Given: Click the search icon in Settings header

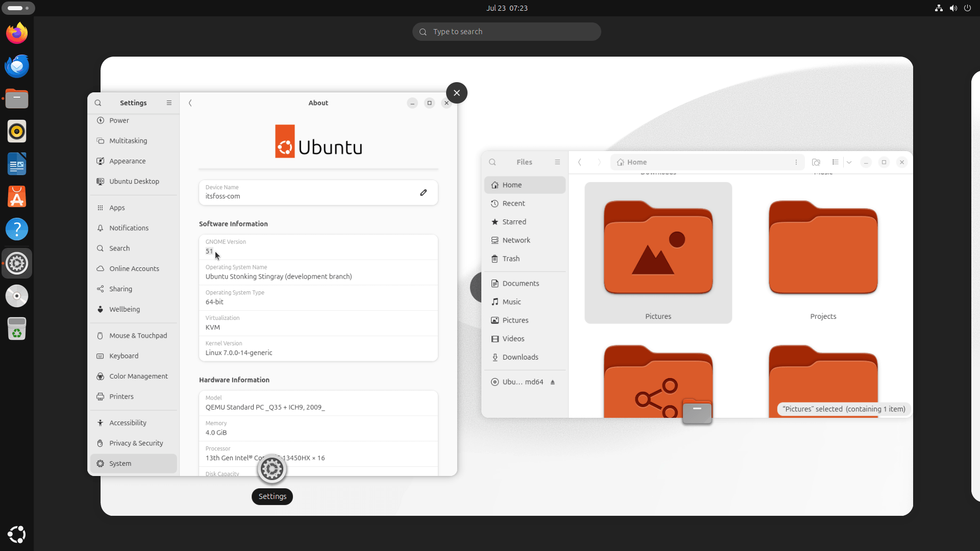Looking at the screenshot, I should coord(98,103).
